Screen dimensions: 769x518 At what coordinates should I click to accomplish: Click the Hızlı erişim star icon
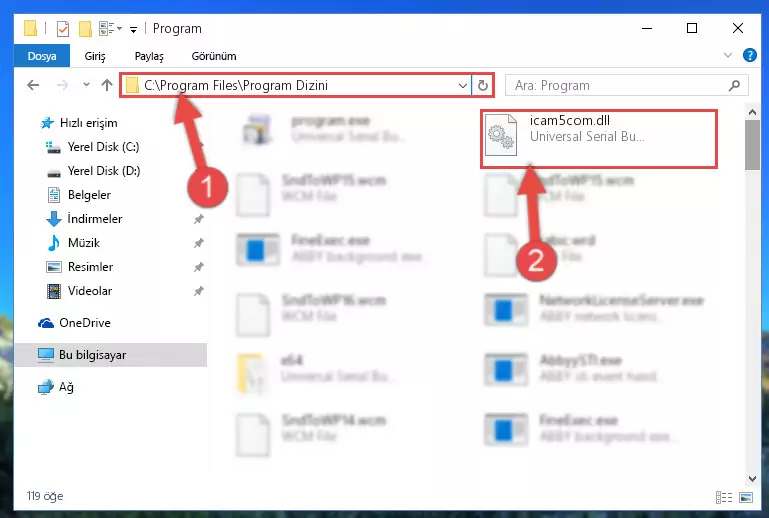47,123
